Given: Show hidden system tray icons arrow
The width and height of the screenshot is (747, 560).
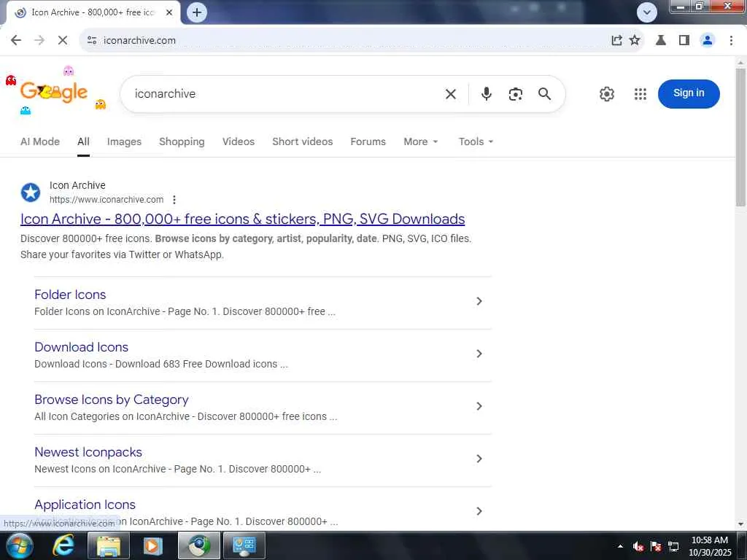Looking at the screenshot, I should tap(620, 546).
